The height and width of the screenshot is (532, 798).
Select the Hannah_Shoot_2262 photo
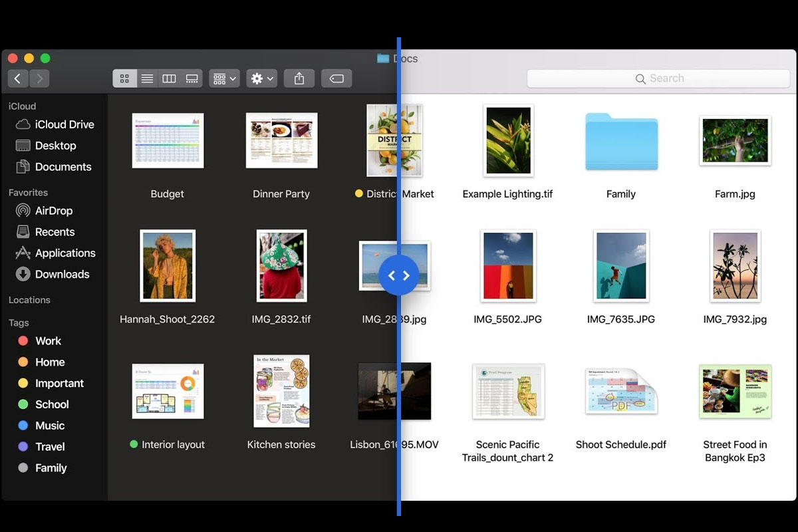coord(168,265)
